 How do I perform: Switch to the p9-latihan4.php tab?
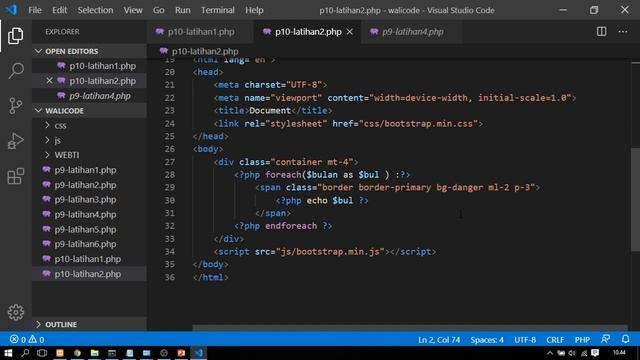[x=412, y=32]
